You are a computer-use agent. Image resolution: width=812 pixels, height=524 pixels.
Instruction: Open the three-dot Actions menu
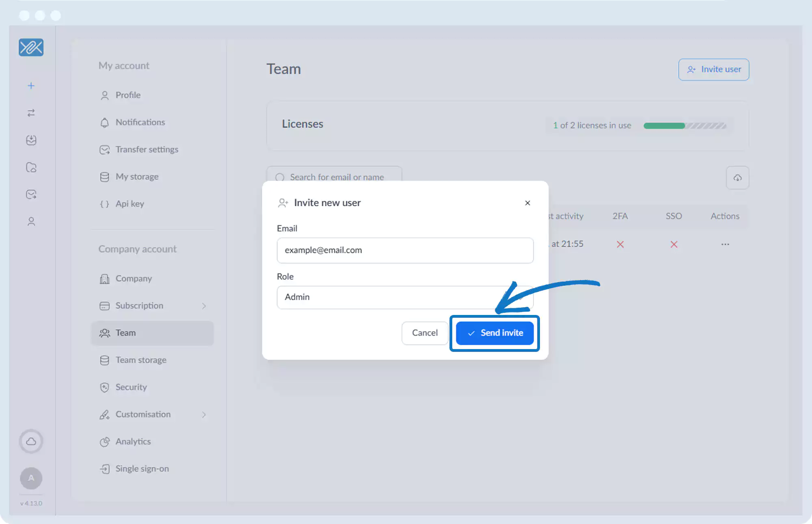point(725,244)
